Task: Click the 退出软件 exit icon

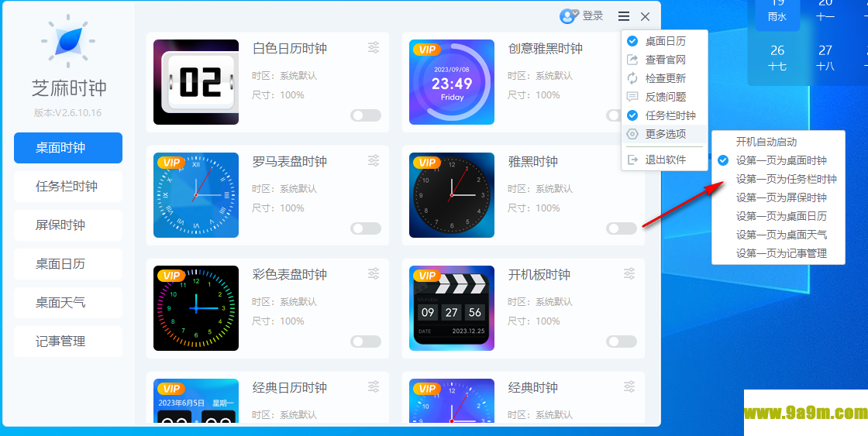Action: [632, 160]
